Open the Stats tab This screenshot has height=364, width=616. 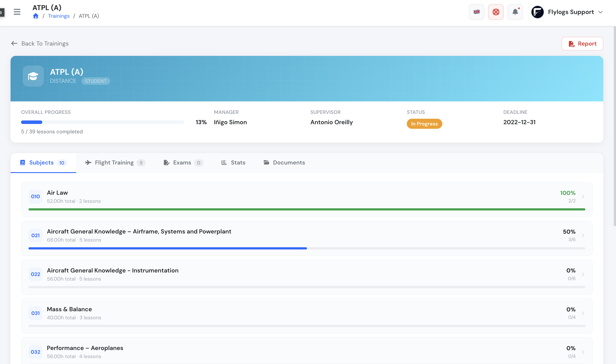coord(233,163)
